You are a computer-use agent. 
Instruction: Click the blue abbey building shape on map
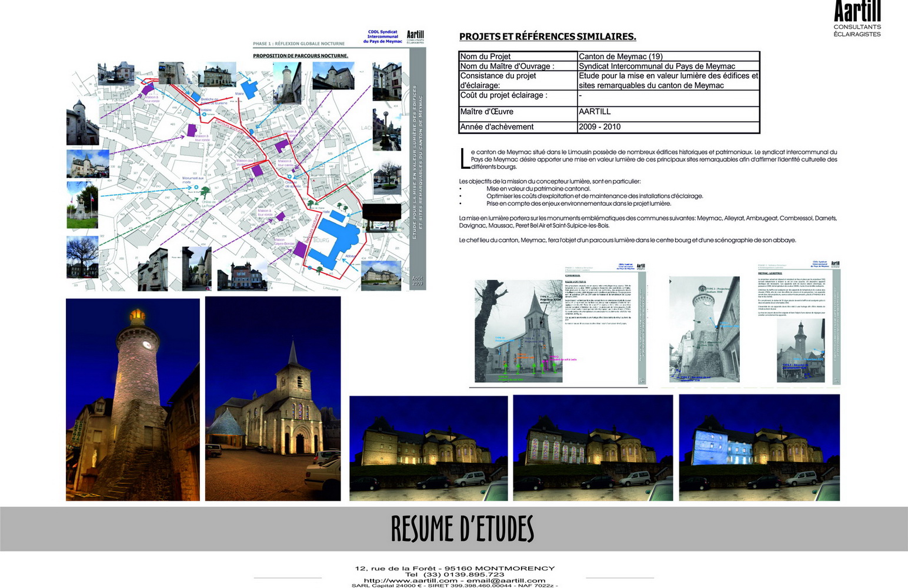pos(332,241)
